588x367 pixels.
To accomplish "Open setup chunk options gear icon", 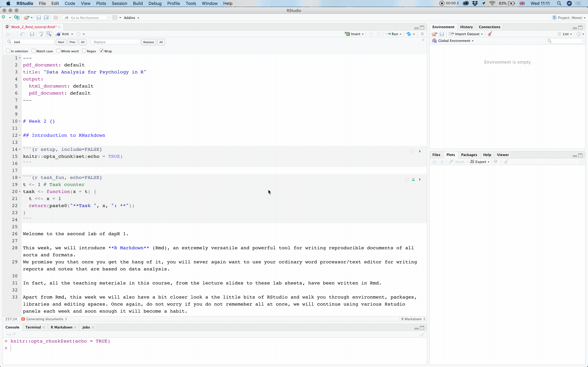I will pos(412,151).
